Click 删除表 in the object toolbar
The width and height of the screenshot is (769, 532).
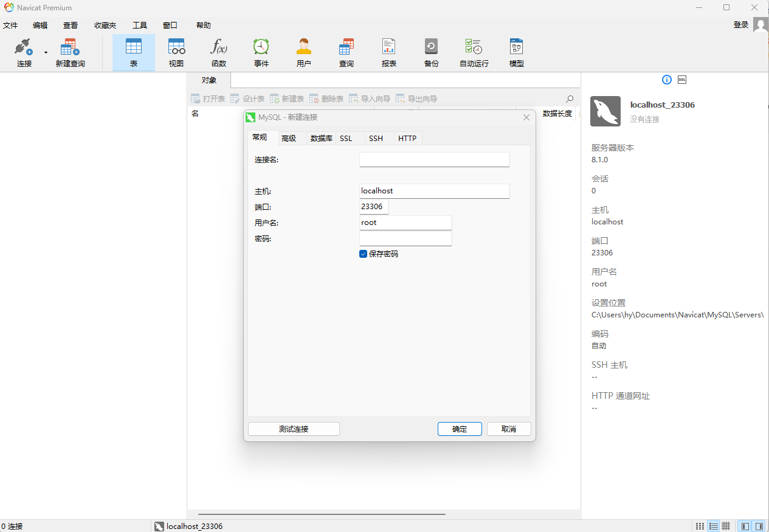tap(326, 98)
